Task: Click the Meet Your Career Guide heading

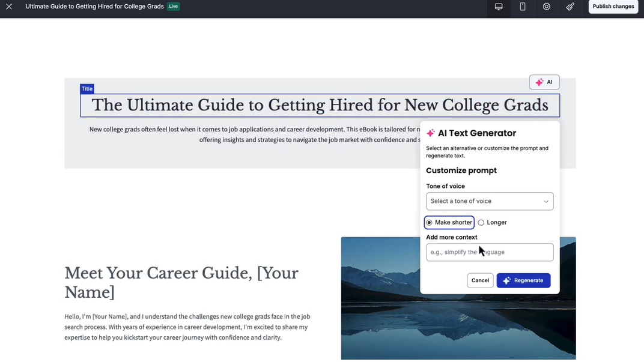Action: tap(181, 282)
